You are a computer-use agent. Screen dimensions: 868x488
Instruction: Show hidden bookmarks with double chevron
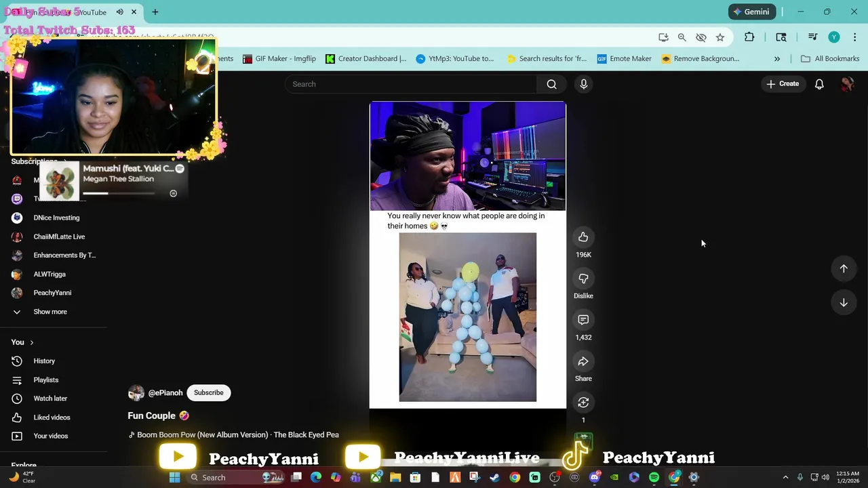(x=777, y=59)
